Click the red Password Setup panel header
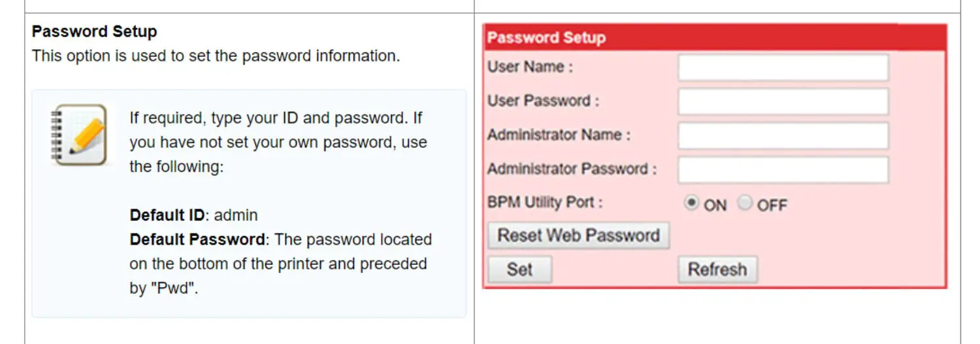This screenshot has width=980, height=344. tap(715, 38)
